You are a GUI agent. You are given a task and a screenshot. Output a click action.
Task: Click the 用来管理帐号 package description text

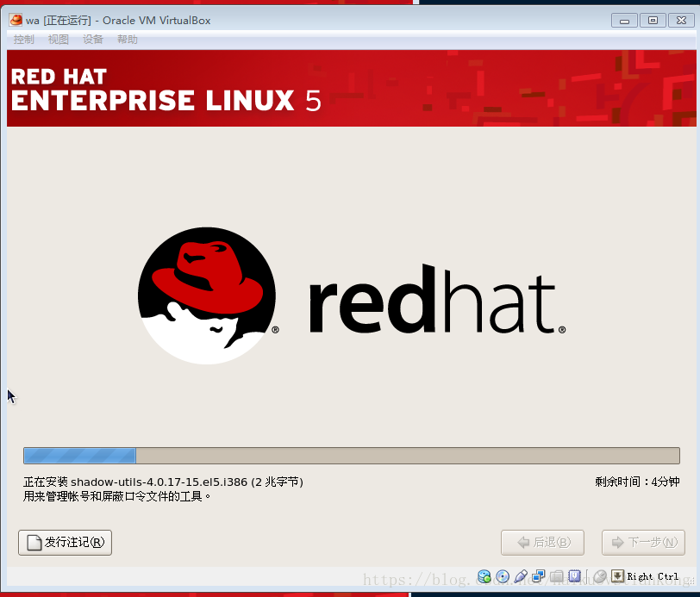tap(117, 496)
